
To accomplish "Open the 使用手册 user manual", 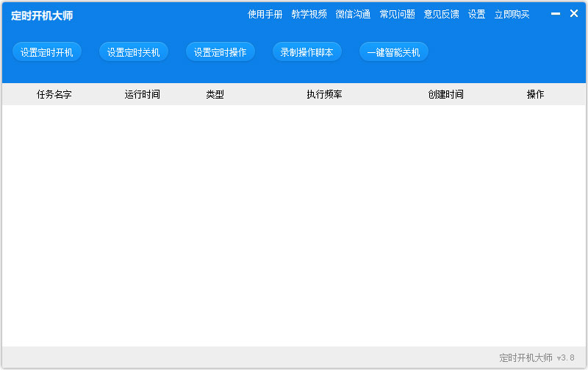I will tap(265, 15).
